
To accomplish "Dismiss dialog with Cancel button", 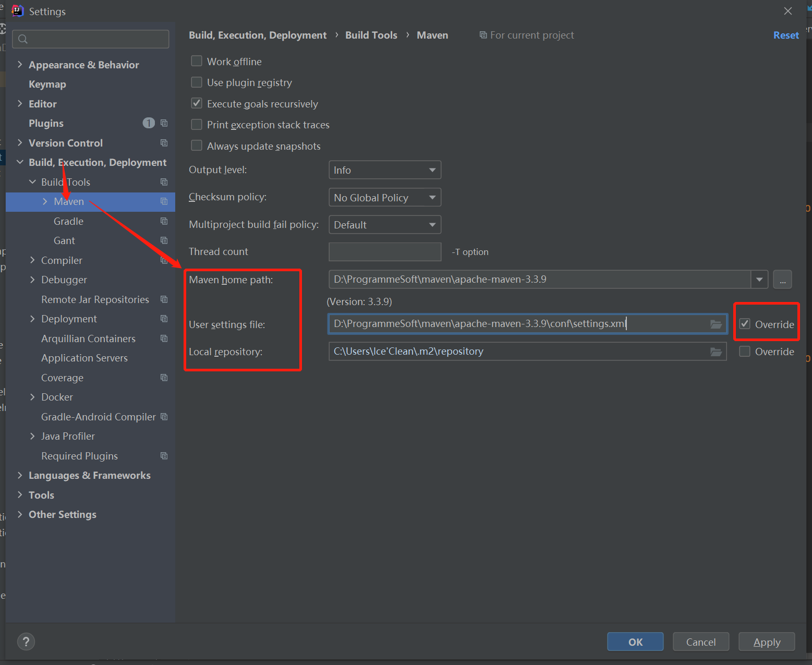I will (701, 642).
